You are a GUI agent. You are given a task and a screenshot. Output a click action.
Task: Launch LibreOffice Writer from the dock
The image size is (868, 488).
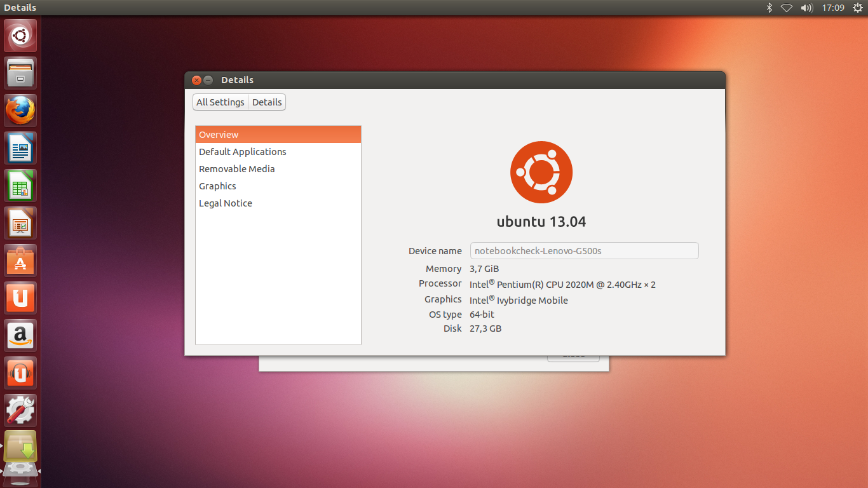tap(20, 148)
